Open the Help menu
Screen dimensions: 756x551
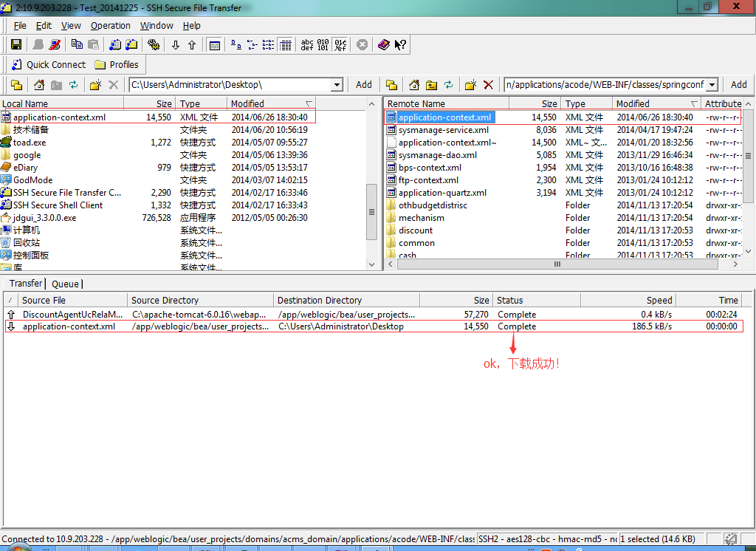click(x=191, y=26)
